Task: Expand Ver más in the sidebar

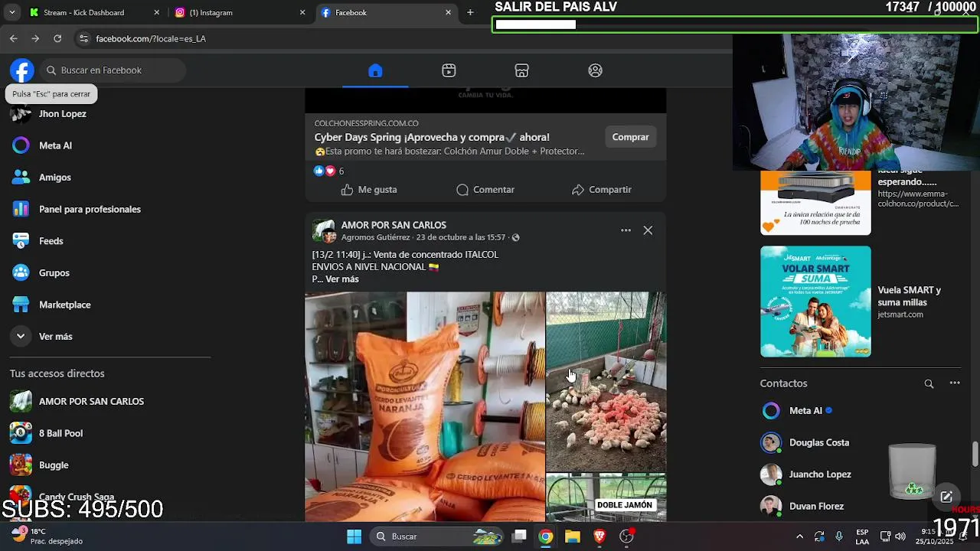Action: point(56,337)
